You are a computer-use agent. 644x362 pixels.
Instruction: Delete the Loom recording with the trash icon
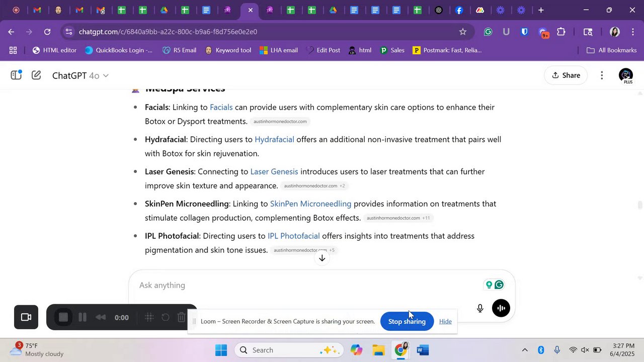pyautogui.click(x=182, y=317)
